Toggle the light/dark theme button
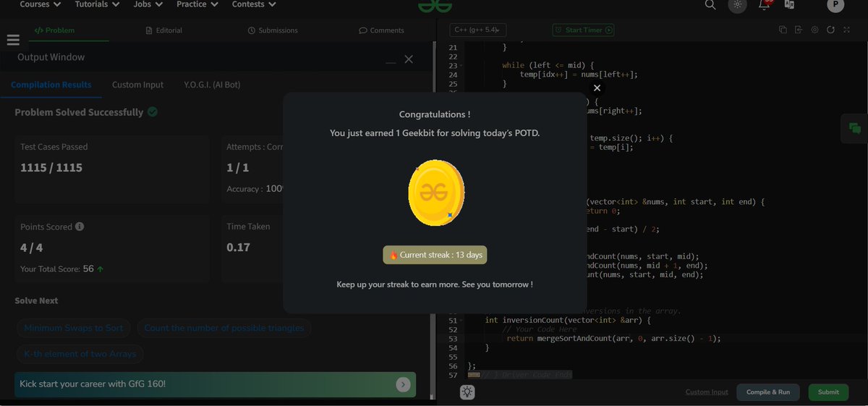Screen dimensions: 868x406 pyautogui.click(x=737, y=5)
